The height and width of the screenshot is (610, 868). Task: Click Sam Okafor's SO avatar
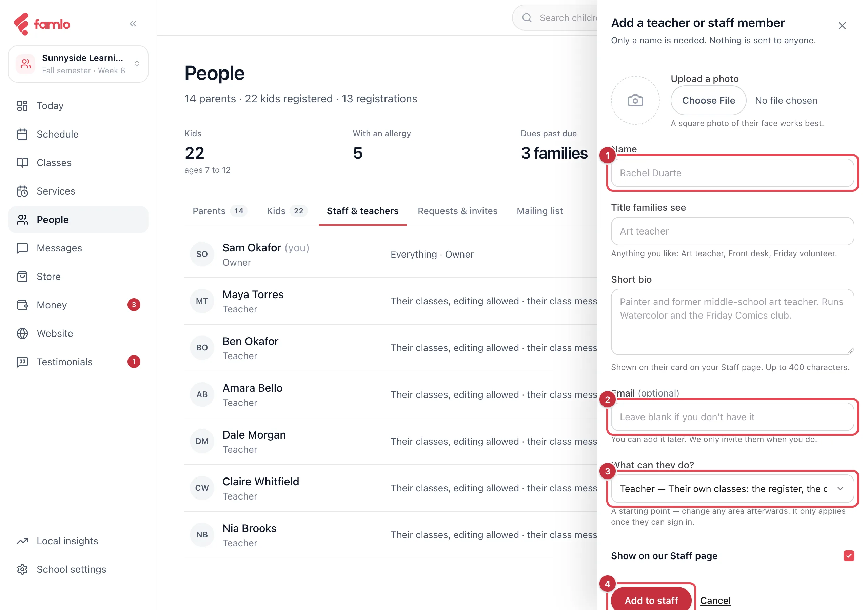[x=202, y=254]
